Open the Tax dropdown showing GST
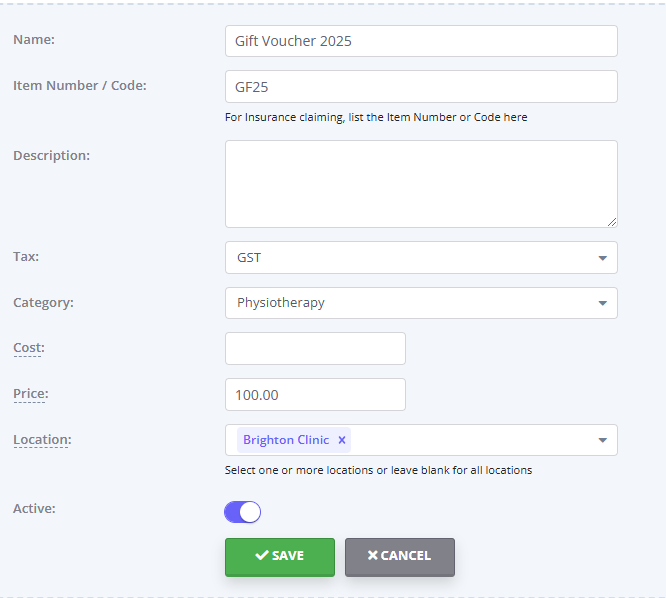 (x=421, y=258)
